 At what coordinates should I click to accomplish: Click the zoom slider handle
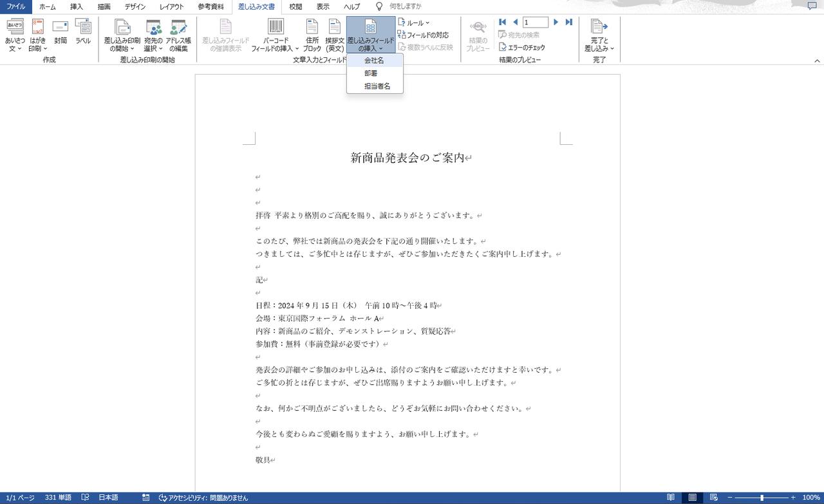762,498
